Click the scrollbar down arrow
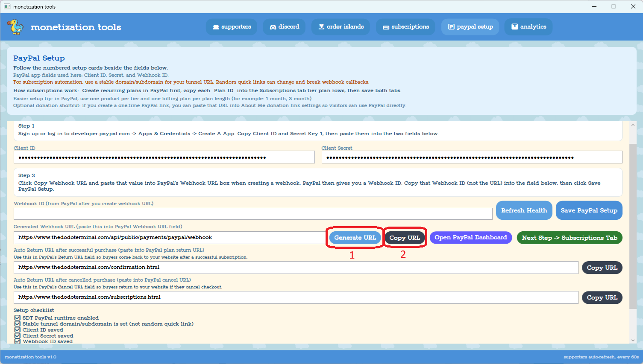This screenshot has width=643, height=364. click(x=633, y=340)
